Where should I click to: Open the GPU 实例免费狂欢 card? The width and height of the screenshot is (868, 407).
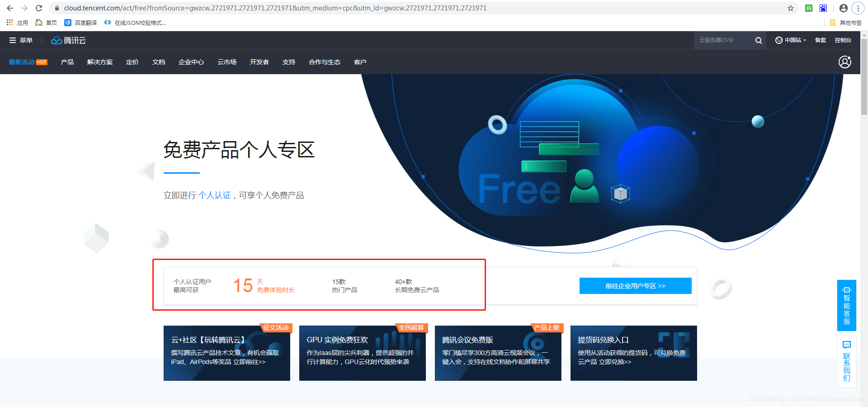pyautogui.click(x=363, y=353)
